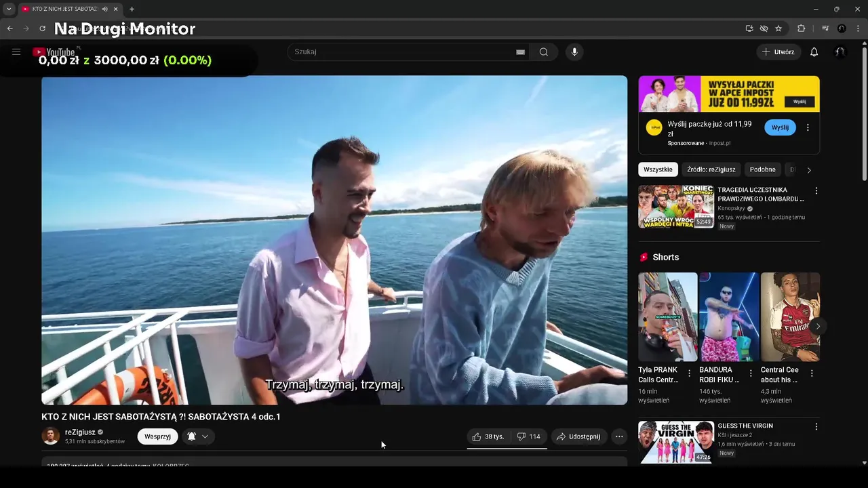Open options for GUESS THE VIRGIN video
Screen dimensions: 868x488
click(816, 427)
